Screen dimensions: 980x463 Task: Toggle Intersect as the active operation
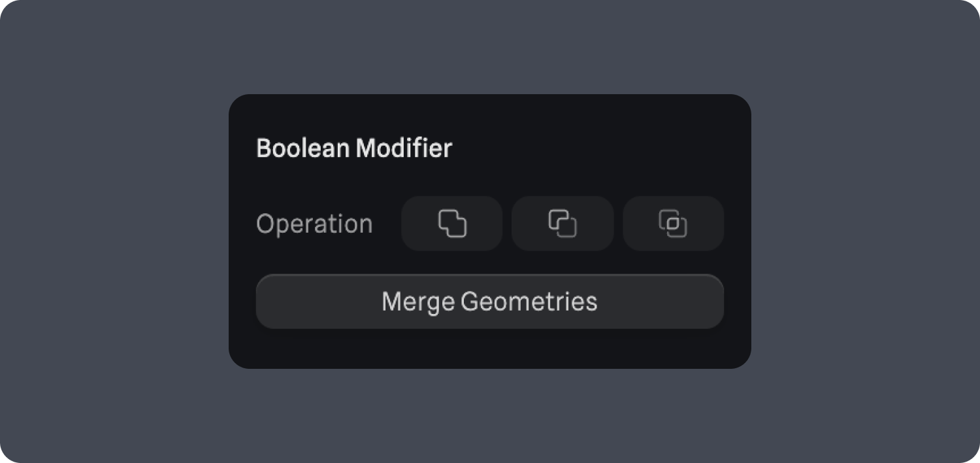coord(673,224)
